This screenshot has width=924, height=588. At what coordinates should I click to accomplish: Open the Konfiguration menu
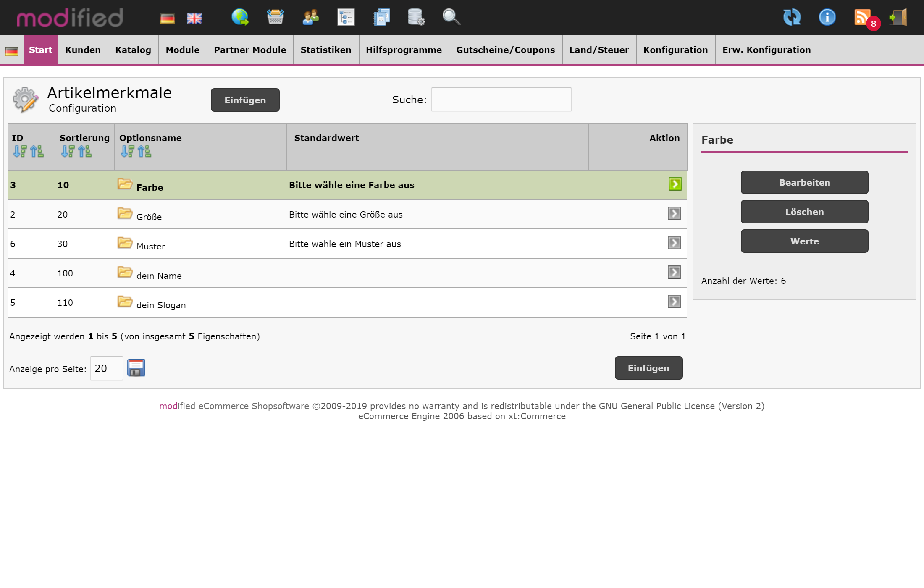tap(675, 50)
